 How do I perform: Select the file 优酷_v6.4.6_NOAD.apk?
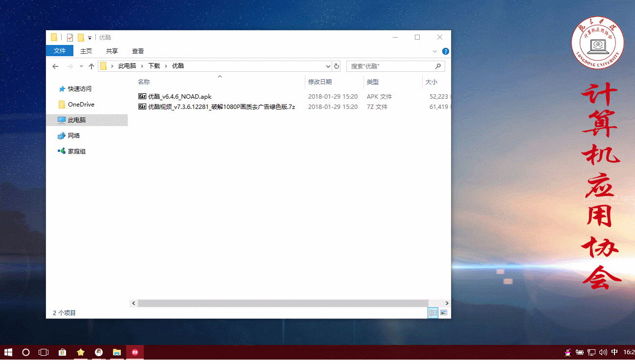pos(180,97)
